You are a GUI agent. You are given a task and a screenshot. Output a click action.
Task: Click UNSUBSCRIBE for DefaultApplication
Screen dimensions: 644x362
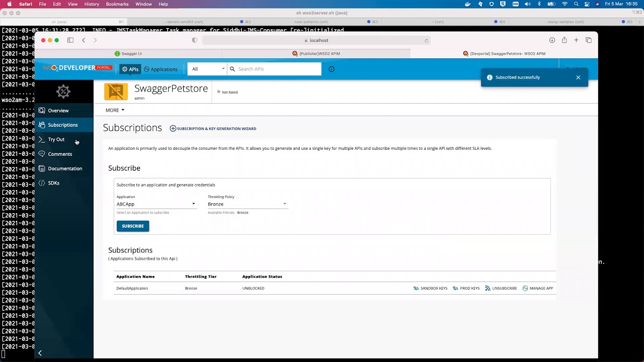coord(501,289)
